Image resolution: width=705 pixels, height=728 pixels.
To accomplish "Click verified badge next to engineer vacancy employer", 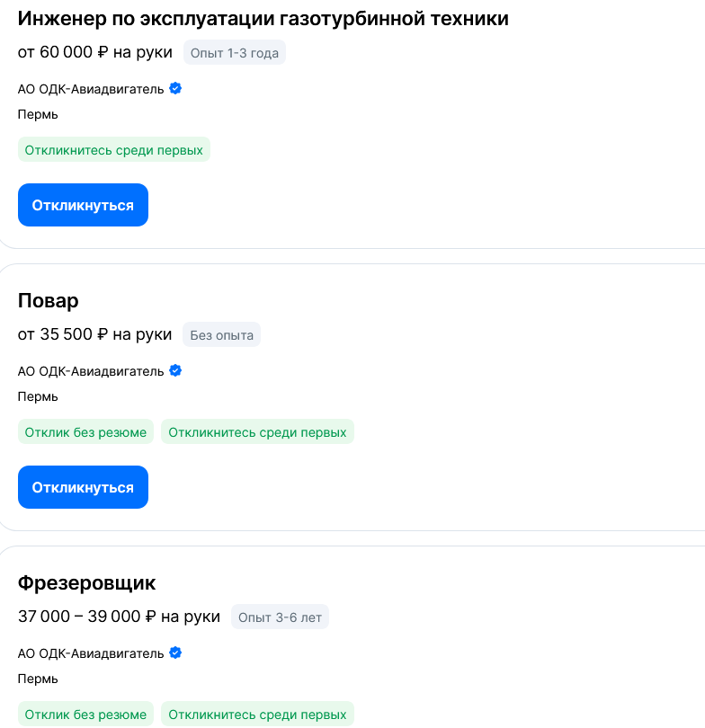I will click(175, 88).
